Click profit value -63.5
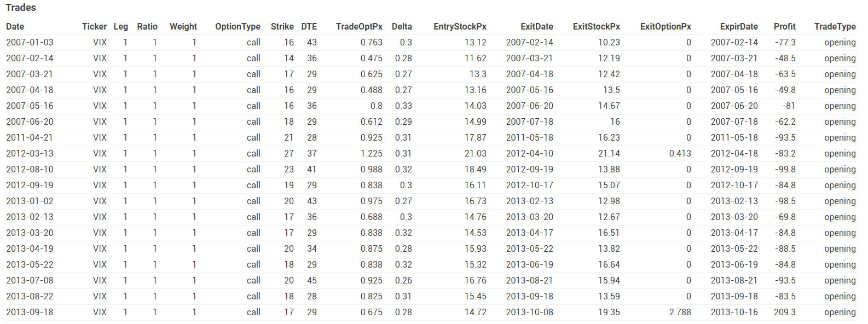This screenshot has width=868, height=324. click(x=785, y=74)
